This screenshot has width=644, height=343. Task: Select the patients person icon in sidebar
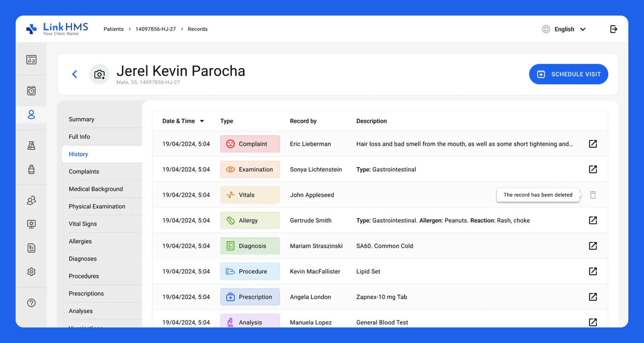pos(31,115)
